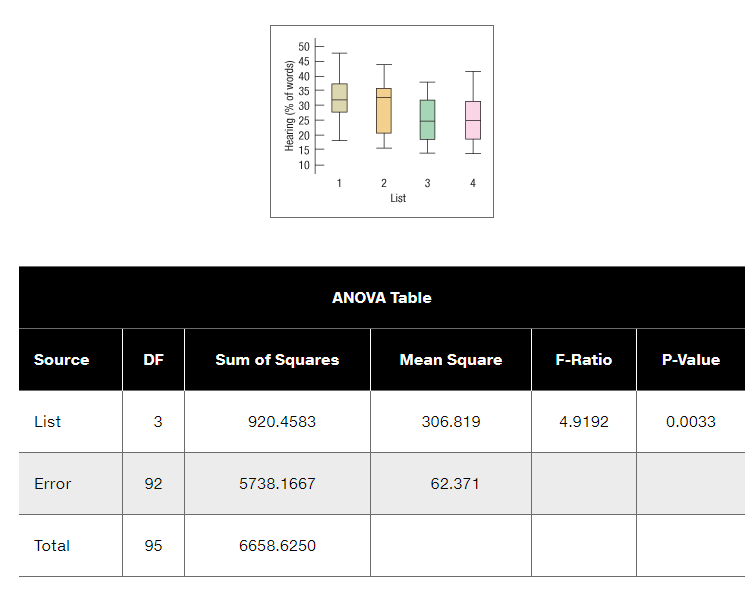This screenshot has height=595, width=756.
Task: Click the ANOVA Table title header
Action: click(382, 298)
